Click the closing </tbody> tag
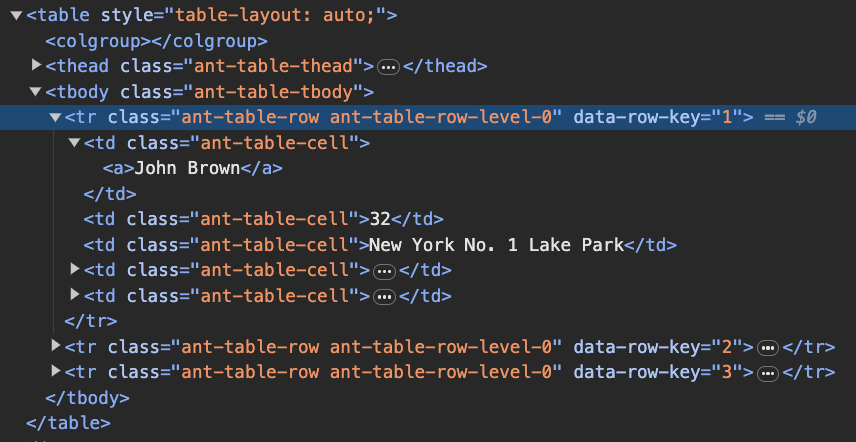The image size is (856, 442). click(87, 398)
